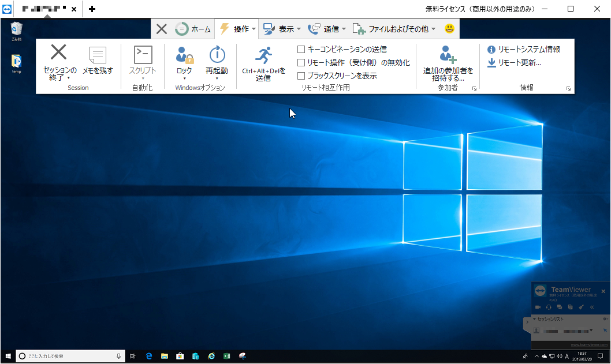This screenshot has width=611, height=364.
Task: Open the chat icon in the TeamViewer panel
Action: (x=560, y=307)
